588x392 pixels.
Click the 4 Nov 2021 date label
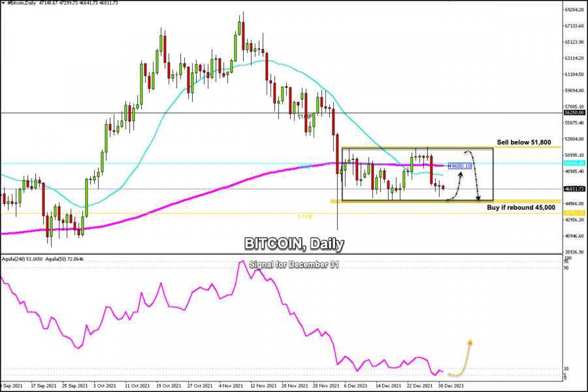point(231,385)
